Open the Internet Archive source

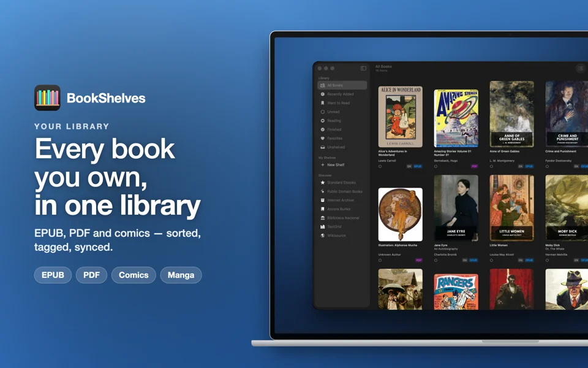tap(342, 200)
